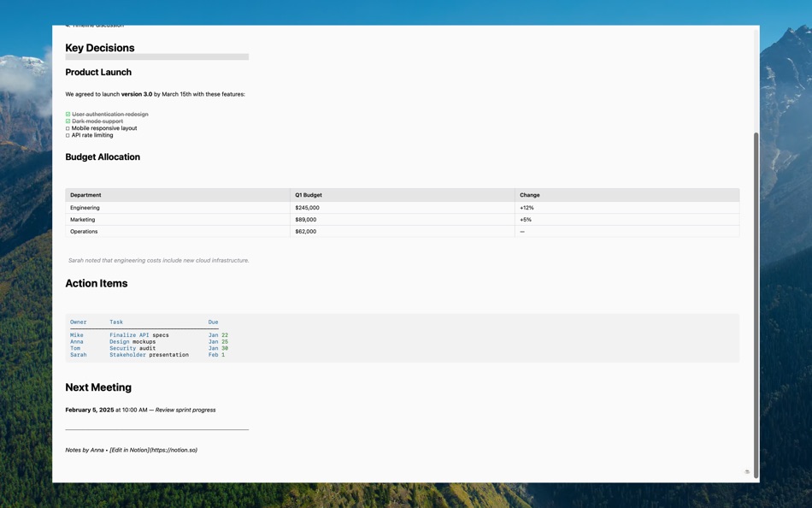This screenshot has height=508, width=812.
Task: Click the $245,000 budget cell
Action: tap(403, 207)
